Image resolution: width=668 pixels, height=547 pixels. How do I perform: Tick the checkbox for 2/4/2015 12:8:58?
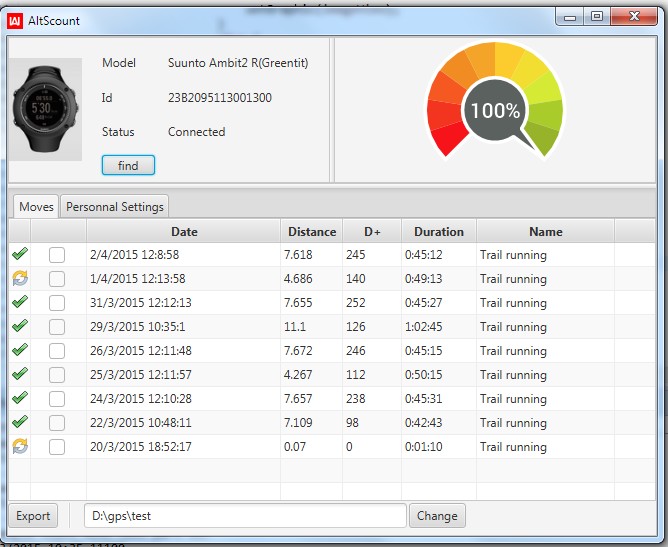point(57,255)
